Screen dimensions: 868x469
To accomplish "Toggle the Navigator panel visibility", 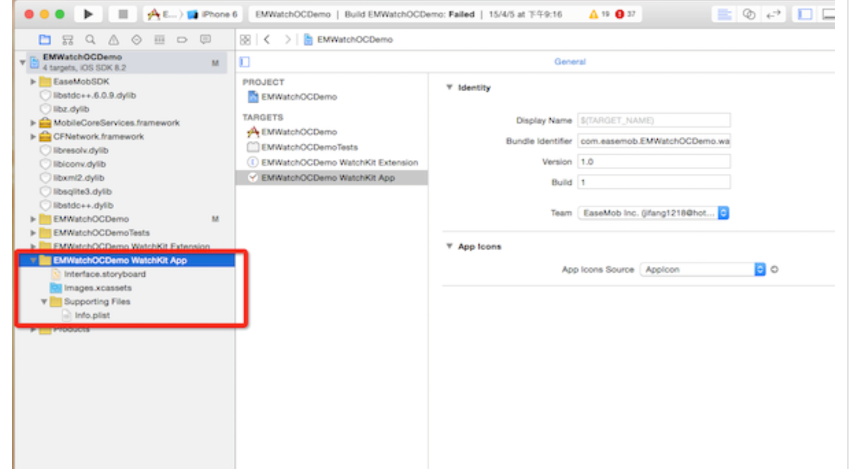I will (805, 14).
